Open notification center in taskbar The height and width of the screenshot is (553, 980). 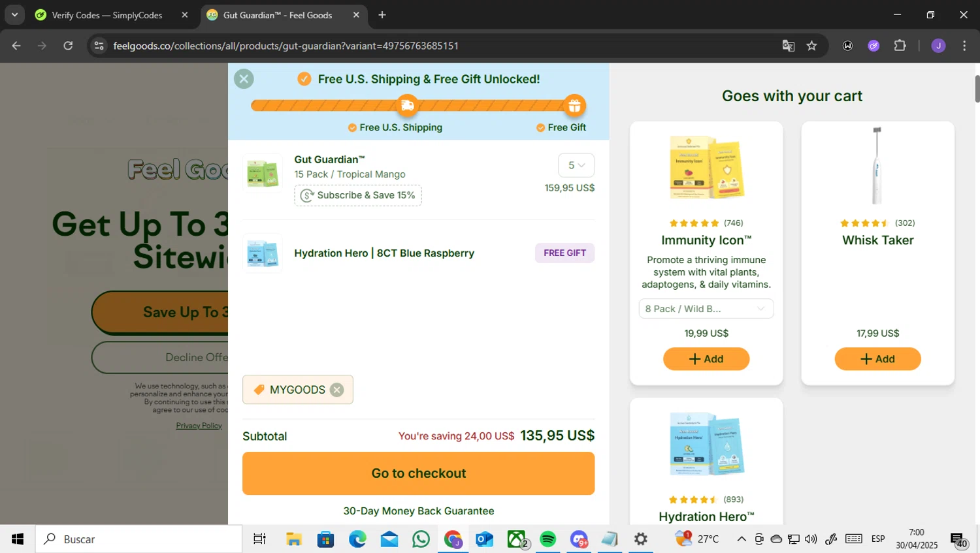coord(959,539)
